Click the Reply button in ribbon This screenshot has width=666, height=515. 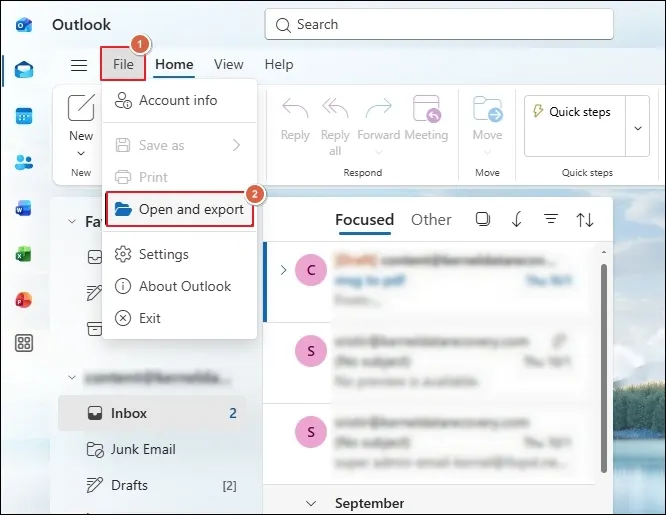coord(295,119)
